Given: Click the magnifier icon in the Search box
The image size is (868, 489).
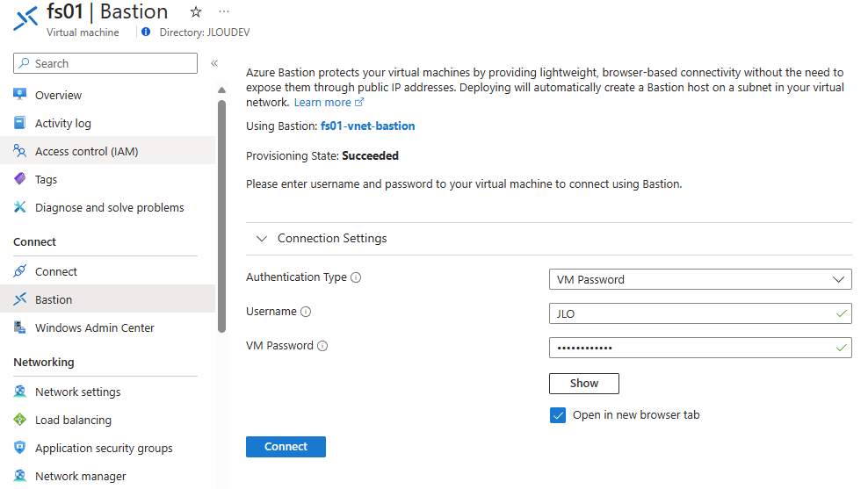Looking at the screenshot, I should pos(24,63).
